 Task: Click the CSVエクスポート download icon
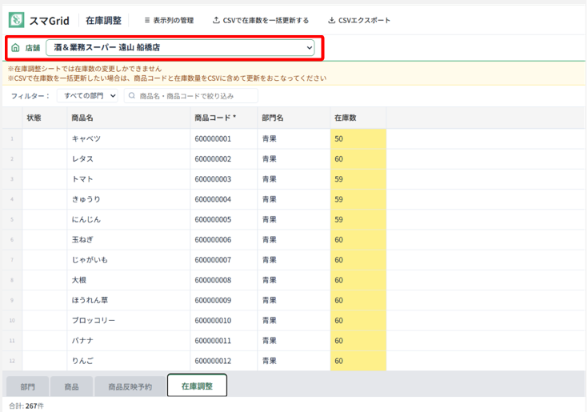tap(331, 20)
